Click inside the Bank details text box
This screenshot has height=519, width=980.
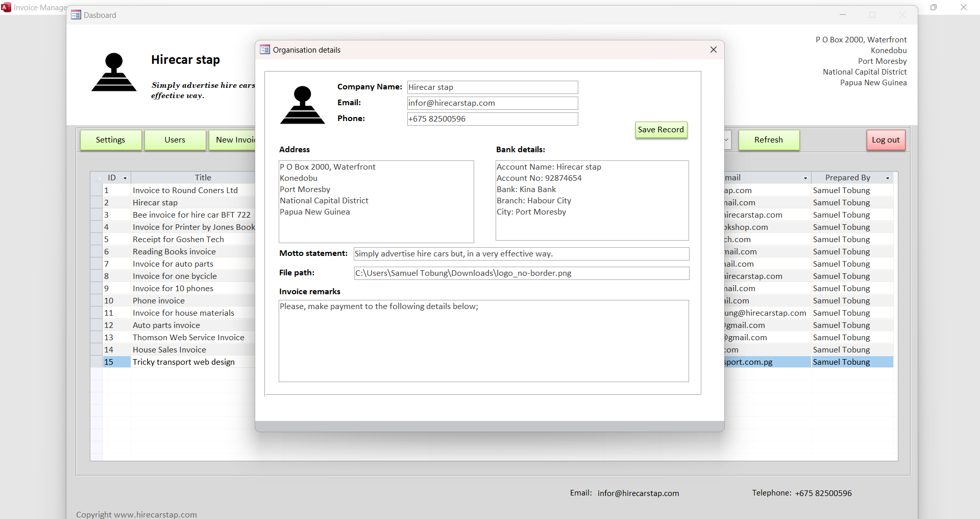[592, 200]
